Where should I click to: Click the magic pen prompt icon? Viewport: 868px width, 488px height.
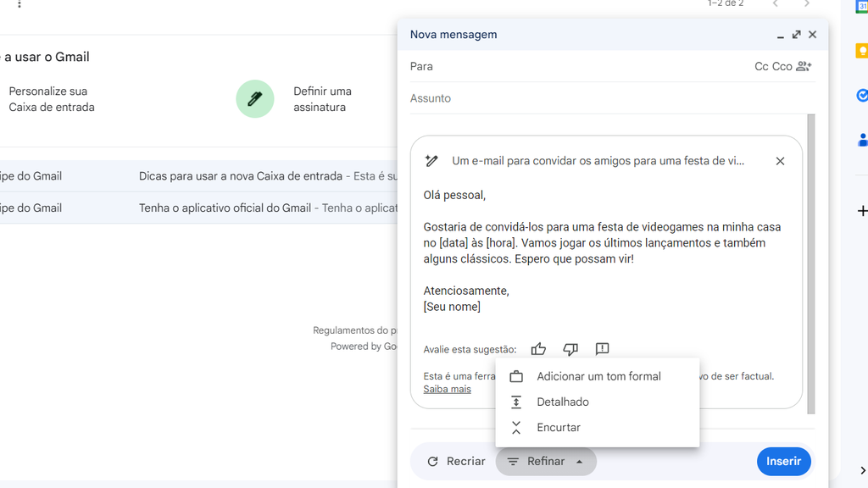point(431,161)
